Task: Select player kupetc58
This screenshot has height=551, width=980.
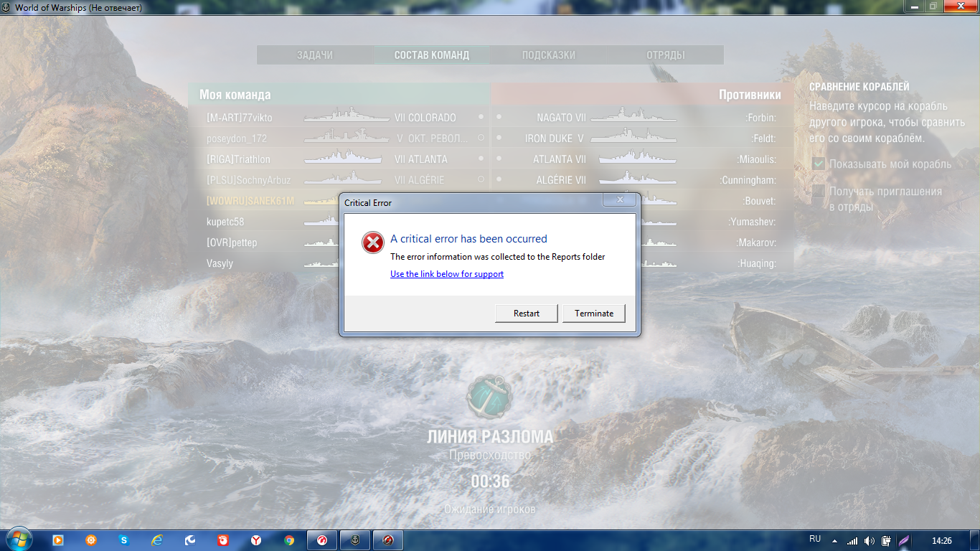Action: tap(225, 222)
